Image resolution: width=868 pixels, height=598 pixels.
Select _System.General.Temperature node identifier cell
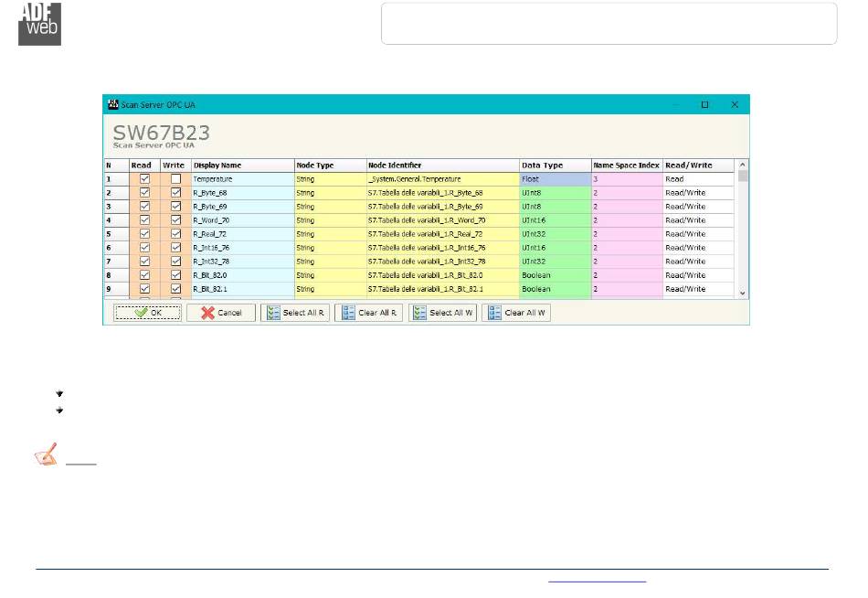tap(442, 179)
